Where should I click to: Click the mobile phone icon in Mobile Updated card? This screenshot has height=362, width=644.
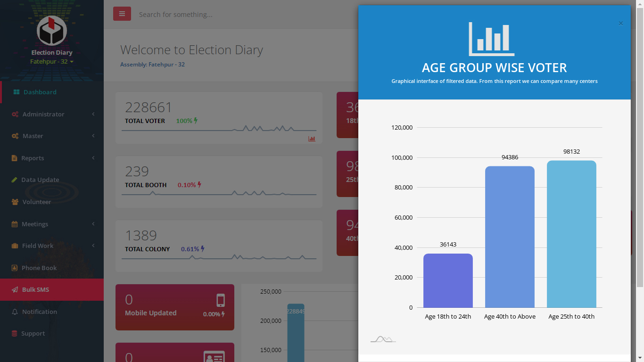tap(220, 300)
